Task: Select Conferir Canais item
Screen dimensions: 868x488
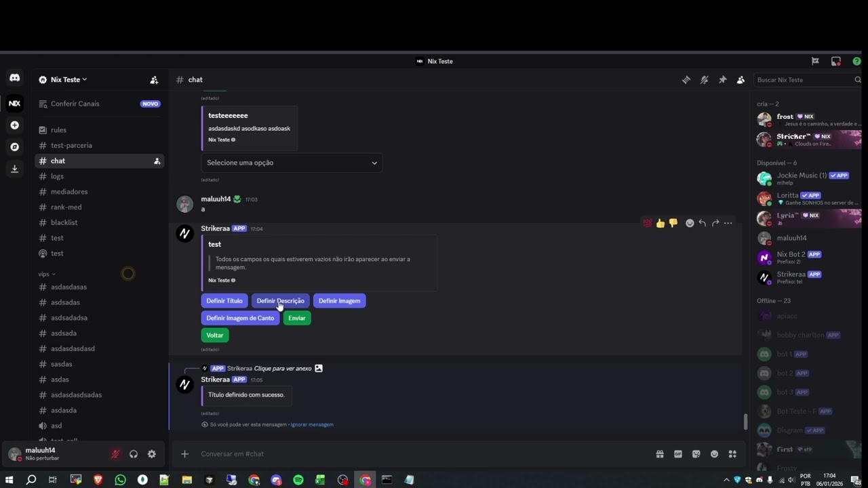Action: pos(100,104)
